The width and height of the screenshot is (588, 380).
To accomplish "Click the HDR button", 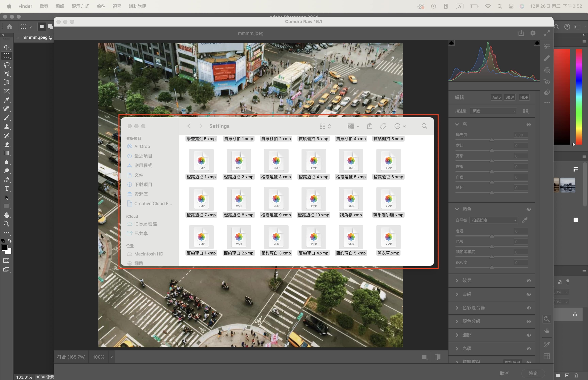I will 524,97.
